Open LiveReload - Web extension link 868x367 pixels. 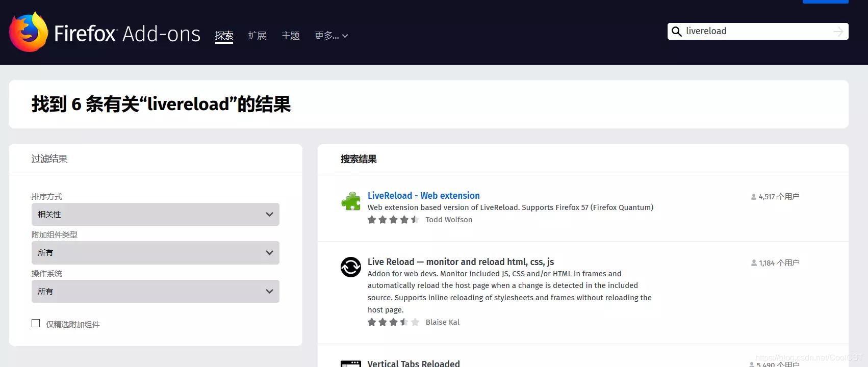click(424, 196)
